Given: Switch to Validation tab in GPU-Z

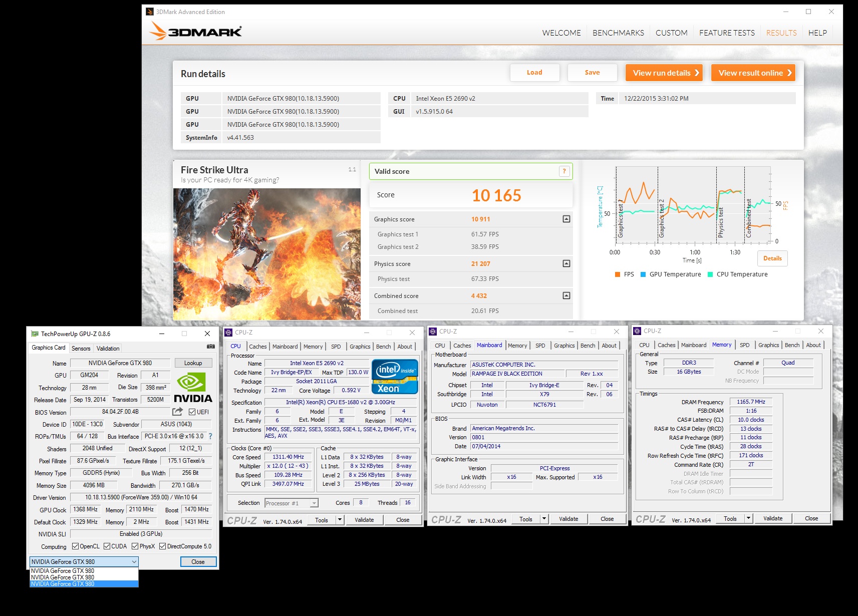Looking at the screenshot, I should [108, 349].
